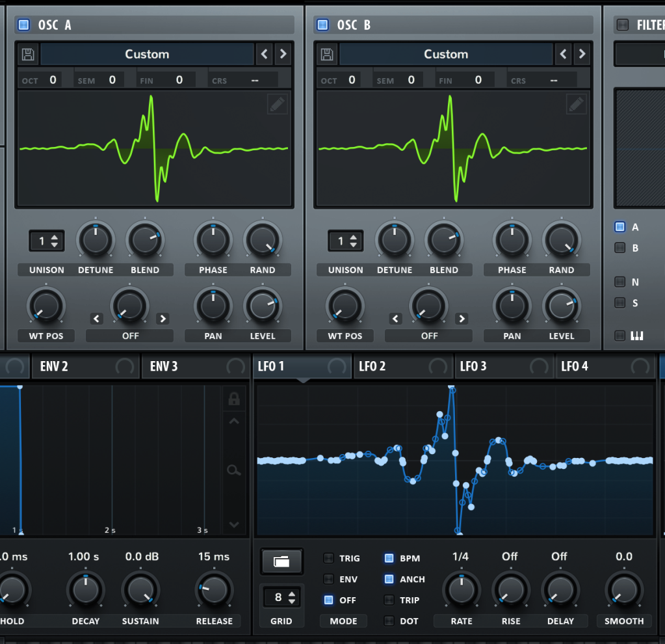Viewport: 665px width, 644px height.
Task: Enable the Filter power toggle
Action: pyautogui.click(x=623, y=25)
